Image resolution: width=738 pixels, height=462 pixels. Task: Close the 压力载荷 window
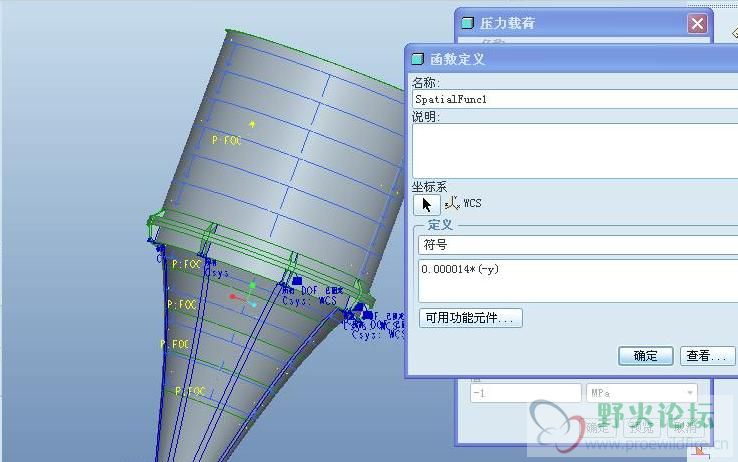pos(697,23)
